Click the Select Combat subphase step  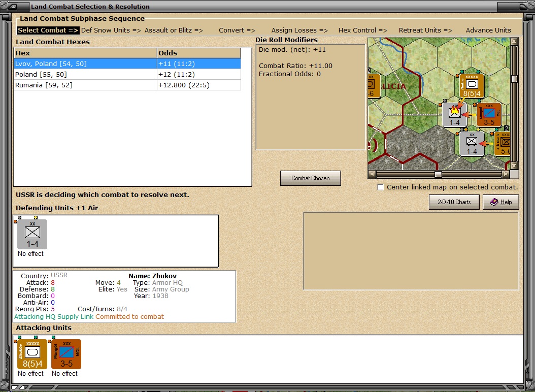(48, 30)
